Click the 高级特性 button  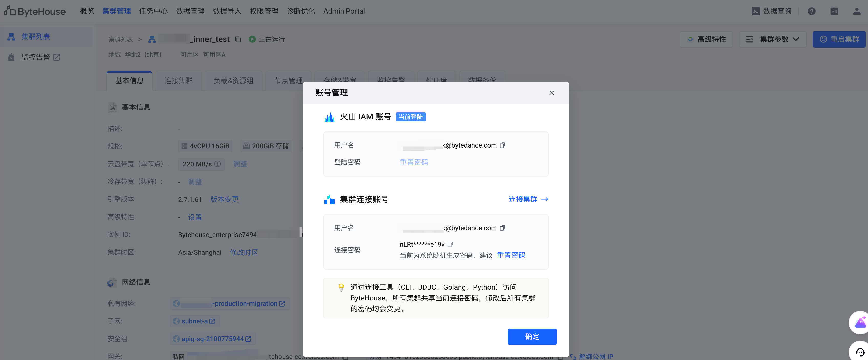(706, 39)
